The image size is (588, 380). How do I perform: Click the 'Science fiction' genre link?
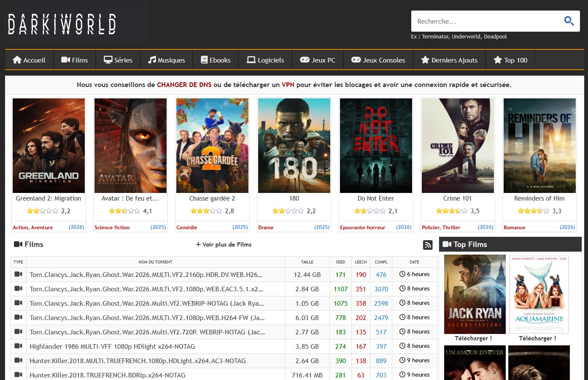pyautogui.click(x=112, y=227)
